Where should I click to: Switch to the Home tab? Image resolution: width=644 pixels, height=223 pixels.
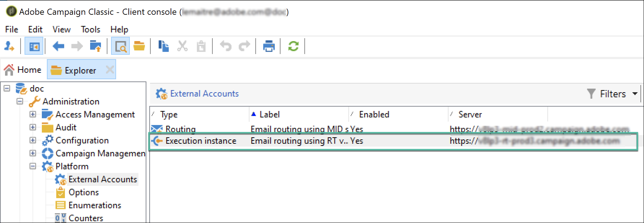click(x=23, y=70)
